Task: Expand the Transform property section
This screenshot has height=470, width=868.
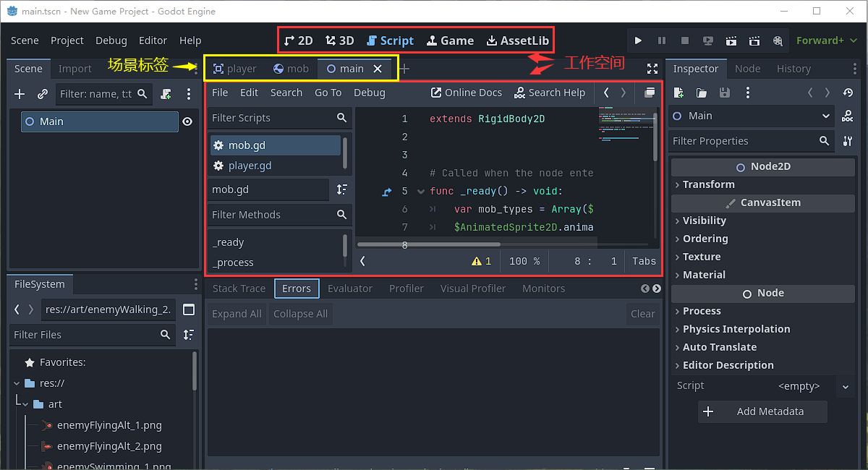Action: pyautogui.click(x=762, y=184)
